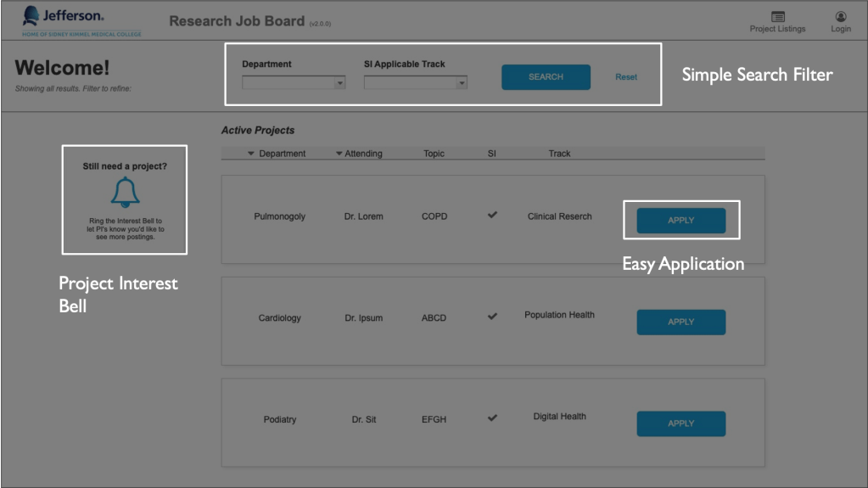The height and width of the screenshot is (488, 868).
Task: Apply to the Pulmonology COPD project
Action: coord(680,221)
